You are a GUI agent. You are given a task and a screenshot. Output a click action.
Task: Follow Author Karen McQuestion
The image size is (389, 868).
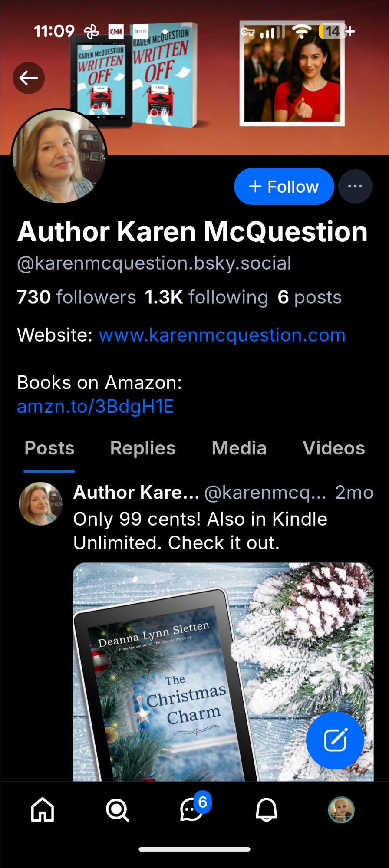[x=284, y=187]
